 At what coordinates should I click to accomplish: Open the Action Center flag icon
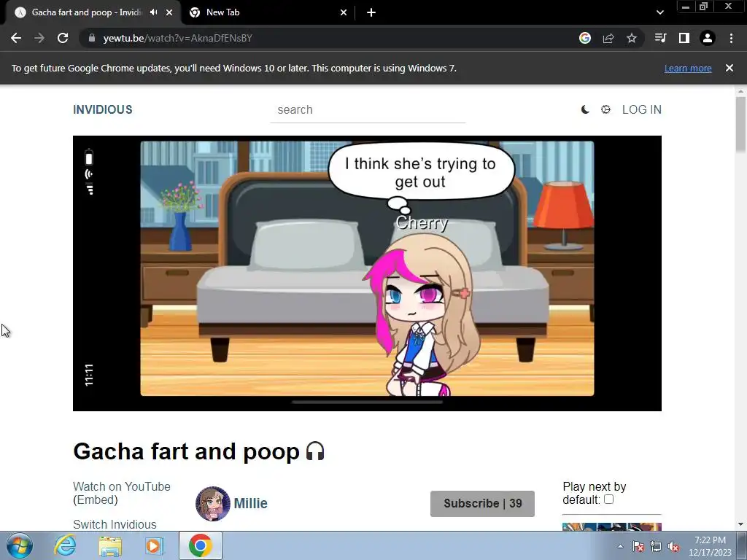pos(638,546)
